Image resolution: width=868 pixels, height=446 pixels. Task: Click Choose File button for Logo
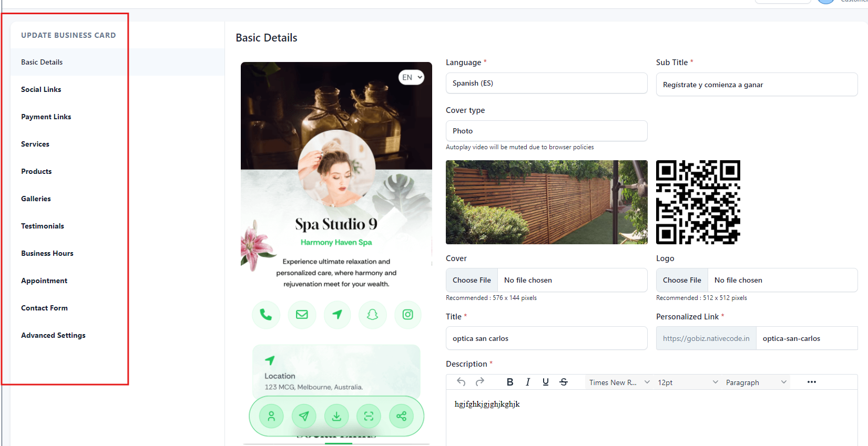click(682, 280)
